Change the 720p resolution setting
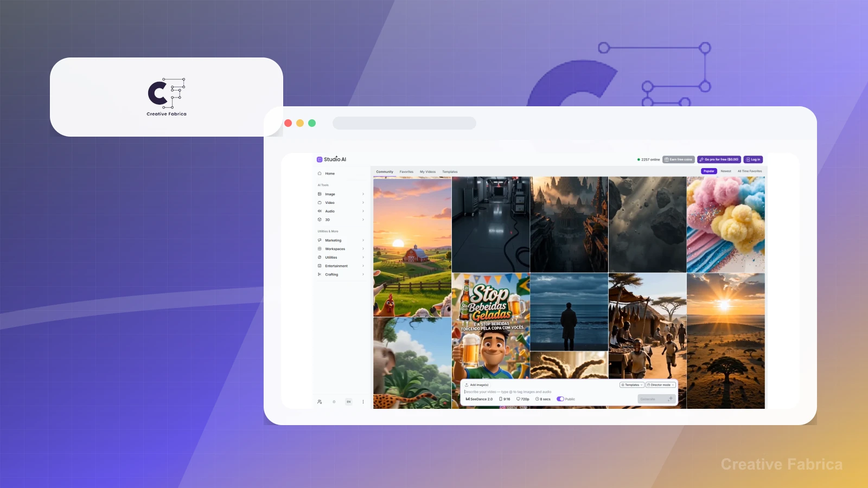Image resolution: width=868 pixels, height=488 pixels. pos(523,399)
